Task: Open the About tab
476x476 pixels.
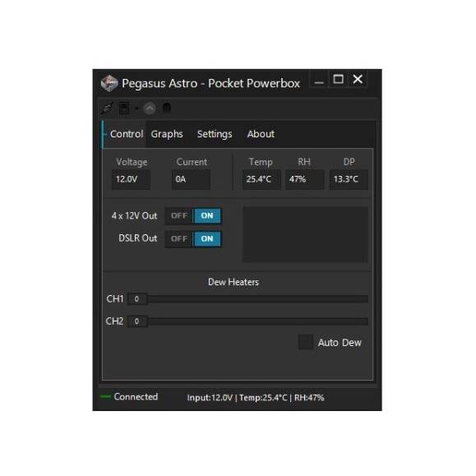Action: pos(261,134)
